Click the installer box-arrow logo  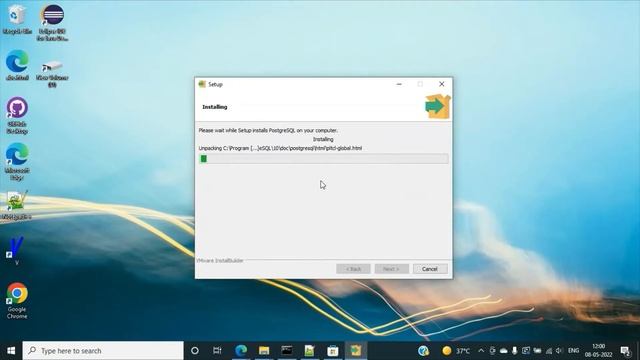point(437,106)
